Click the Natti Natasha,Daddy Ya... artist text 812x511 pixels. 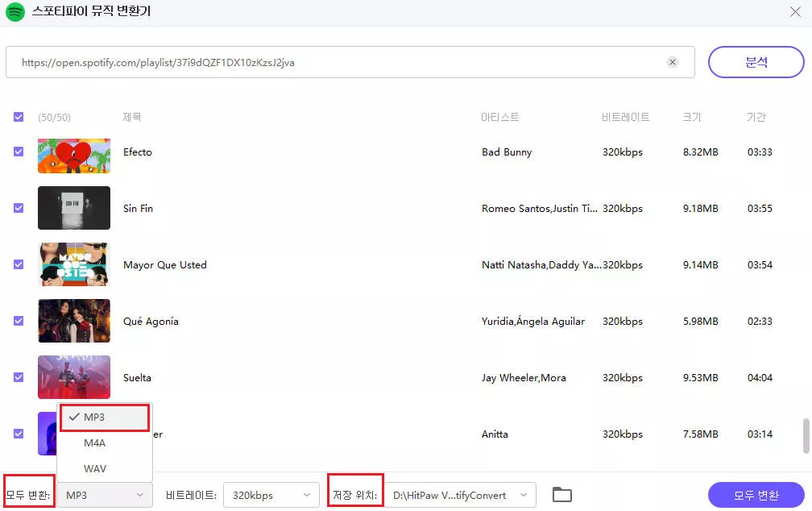541,265
